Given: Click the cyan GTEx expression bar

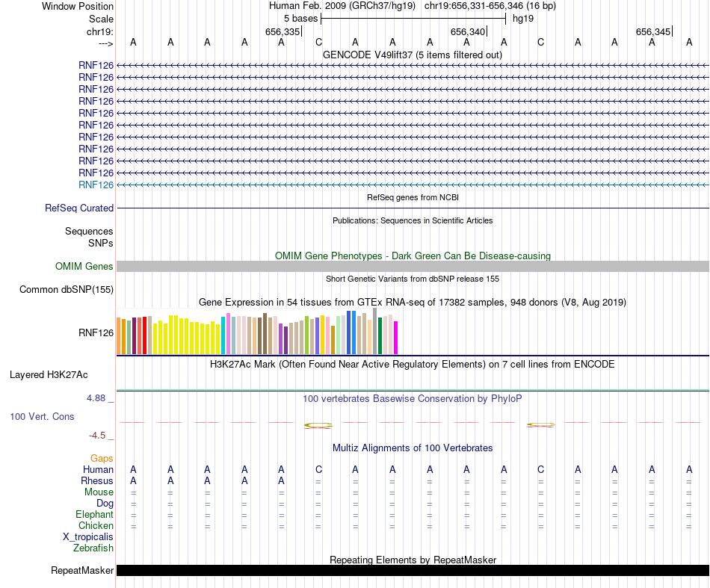Looking at the screenshot, I should (223, 335).
